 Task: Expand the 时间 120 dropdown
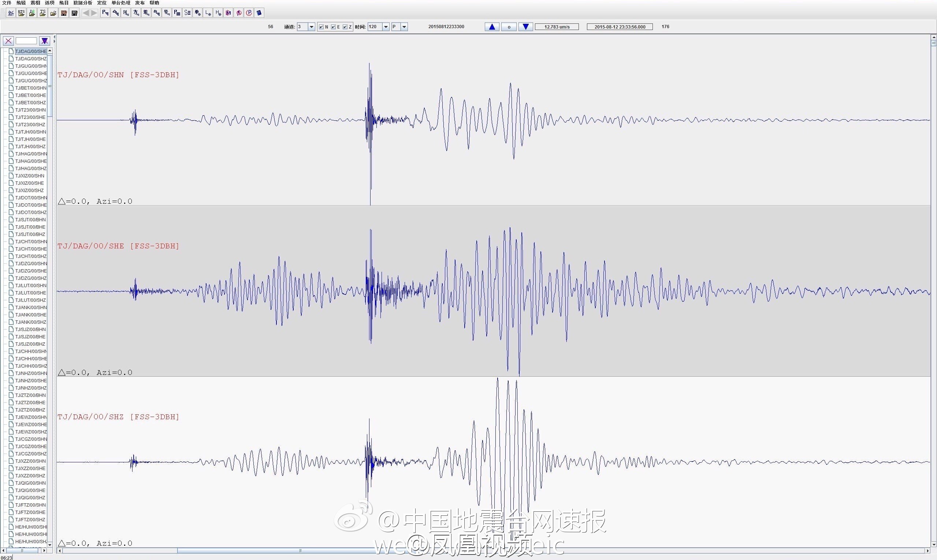point(386,27)
